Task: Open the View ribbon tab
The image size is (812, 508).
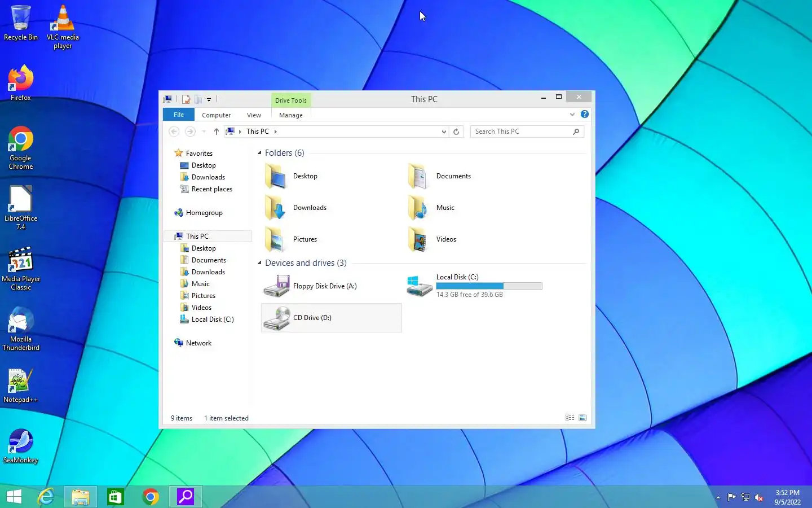Action: (254, 115)
